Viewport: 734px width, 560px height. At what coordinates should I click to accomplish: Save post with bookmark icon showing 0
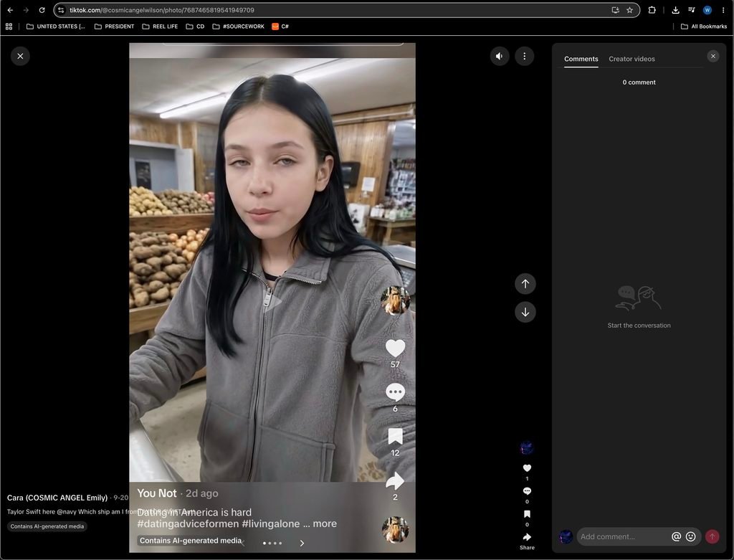(x=527, y=513)
